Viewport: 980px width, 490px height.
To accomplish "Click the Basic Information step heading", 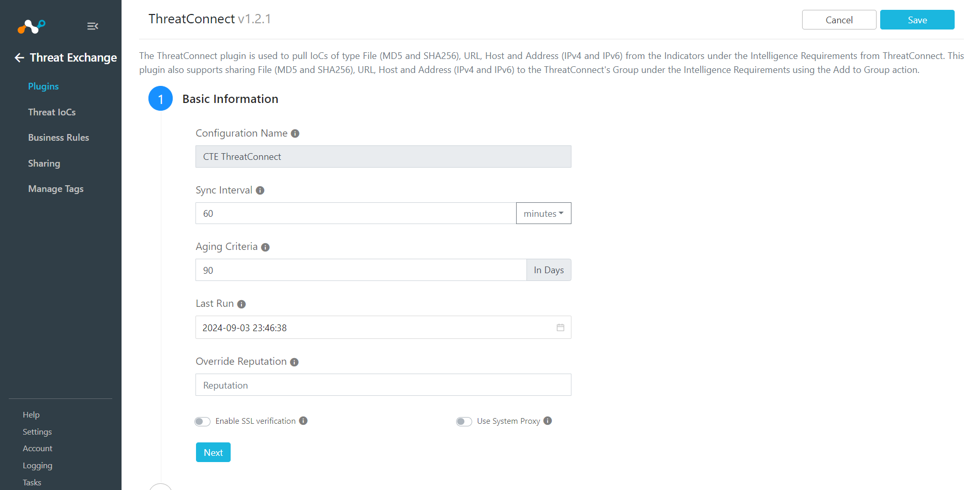I will [230, 99].
